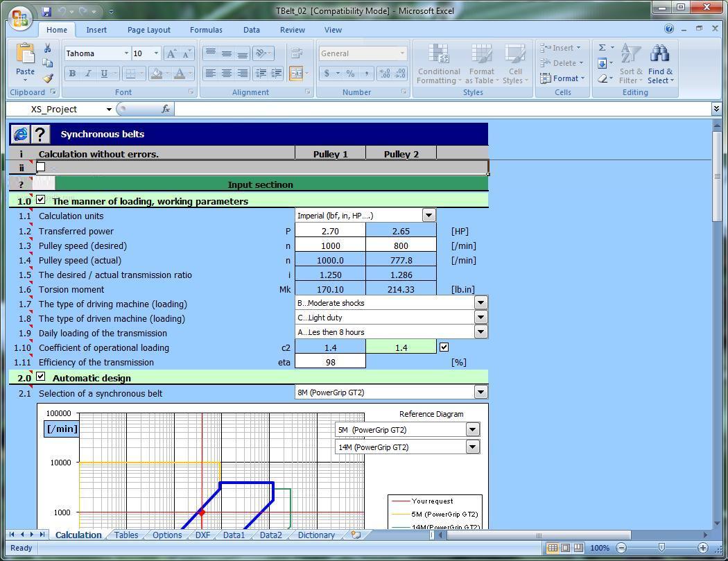Open 14M PowerGrip GT2 reference dropdown
This screenshot has width=728, height=561.
click(473, 447)
